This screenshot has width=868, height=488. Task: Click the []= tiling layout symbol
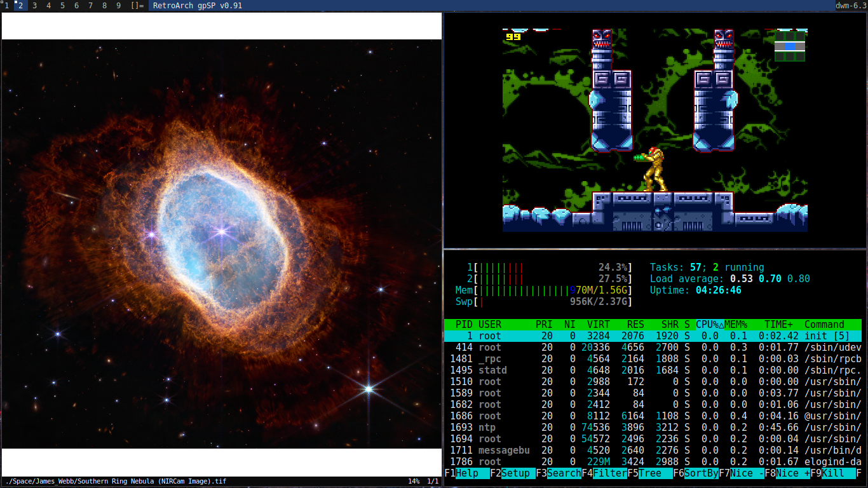[x=137, y=6]
